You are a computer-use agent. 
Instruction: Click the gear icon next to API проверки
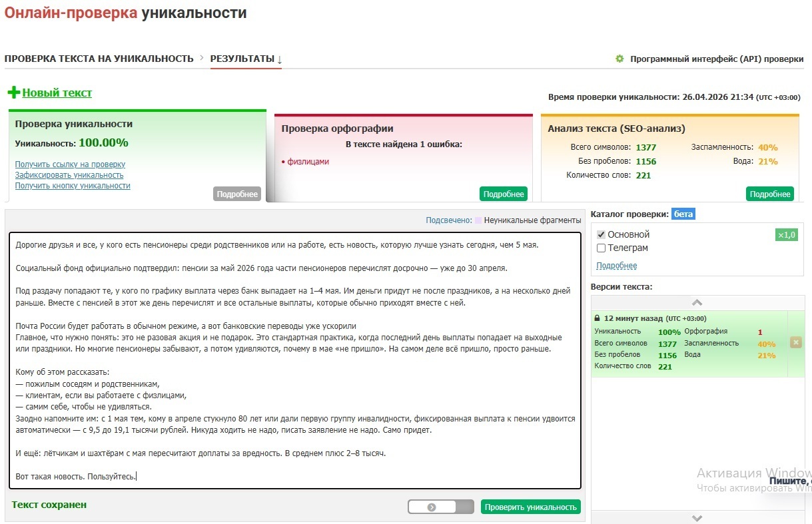coord(619,59)
